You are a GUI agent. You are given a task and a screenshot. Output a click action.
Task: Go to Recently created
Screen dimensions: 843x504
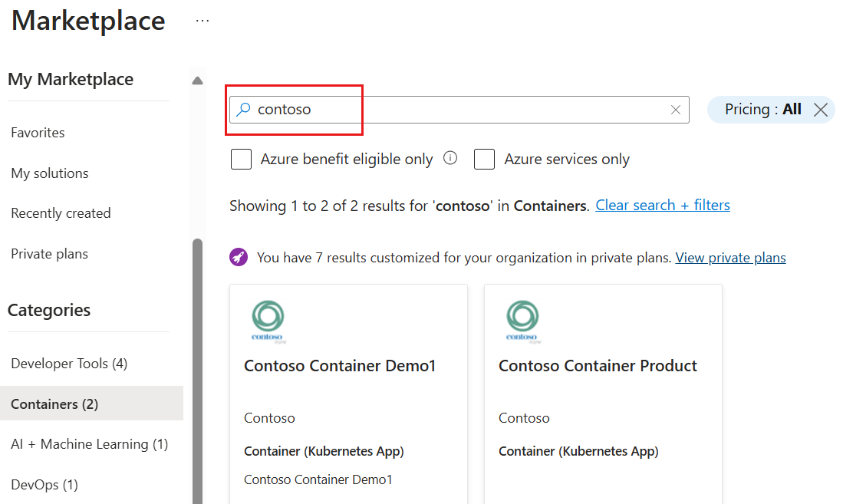[x=61, y=213]
